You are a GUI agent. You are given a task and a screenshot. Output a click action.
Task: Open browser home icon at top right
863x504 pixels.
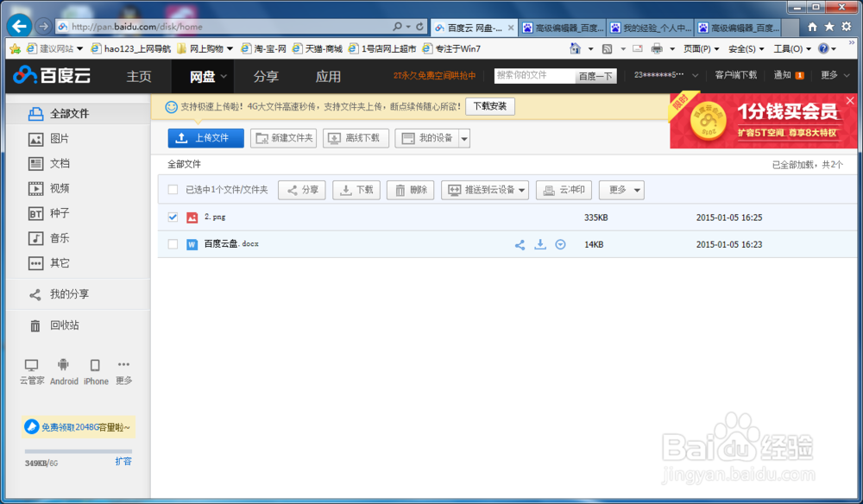(x=812, y=27)
